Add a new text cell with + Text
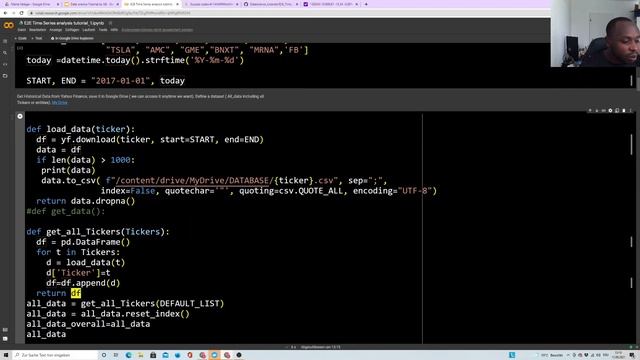The width and height of the screenshot is (640, 360). click(37, 38)
